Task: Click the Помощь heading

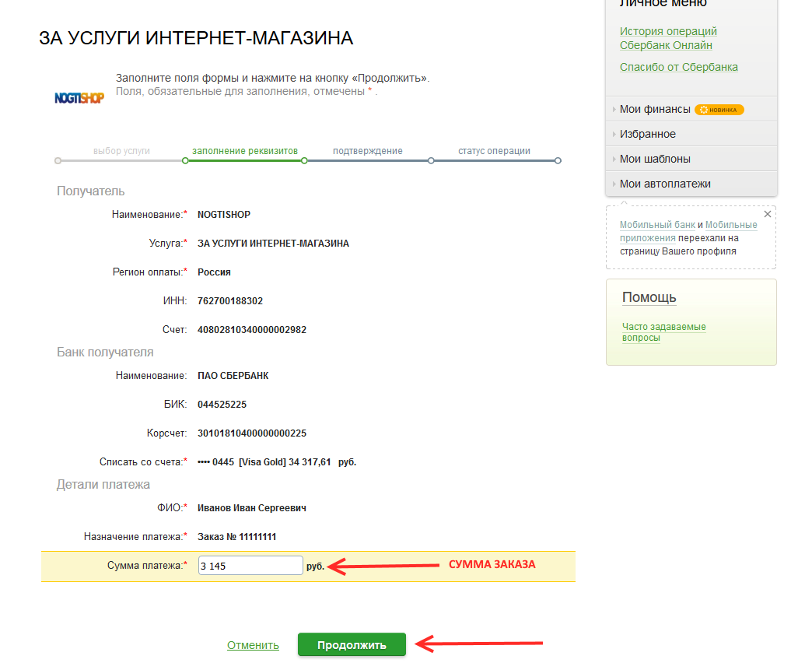Action: pos(649,297)
